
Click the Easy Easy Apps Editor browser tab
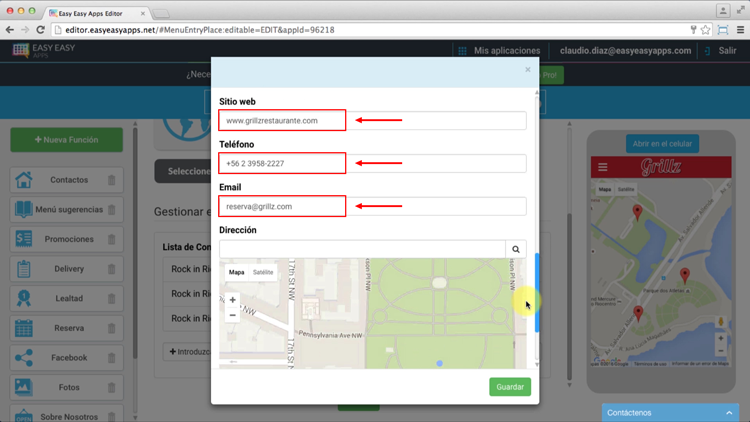point(96,13)
